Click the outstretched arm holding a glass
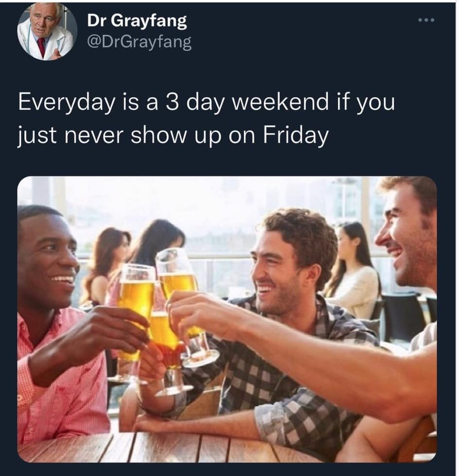The image size is (459, 476). [x=304, y=352]
